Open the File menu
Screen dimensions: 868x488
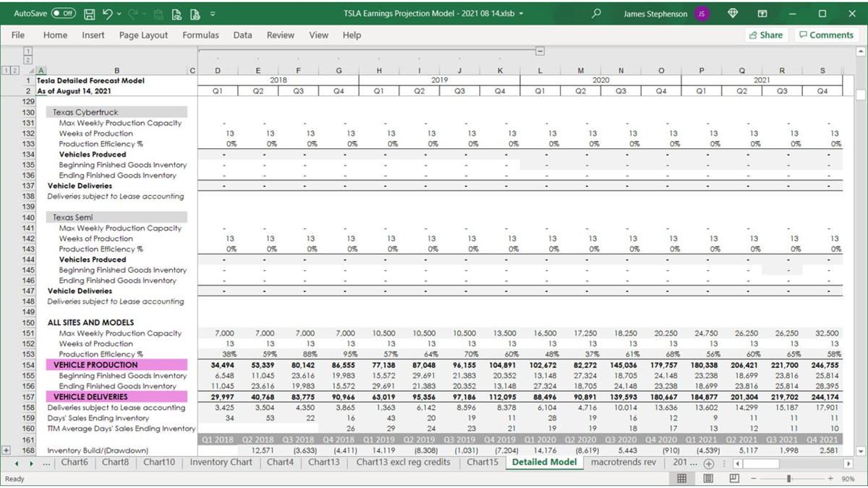pos(18,35)
